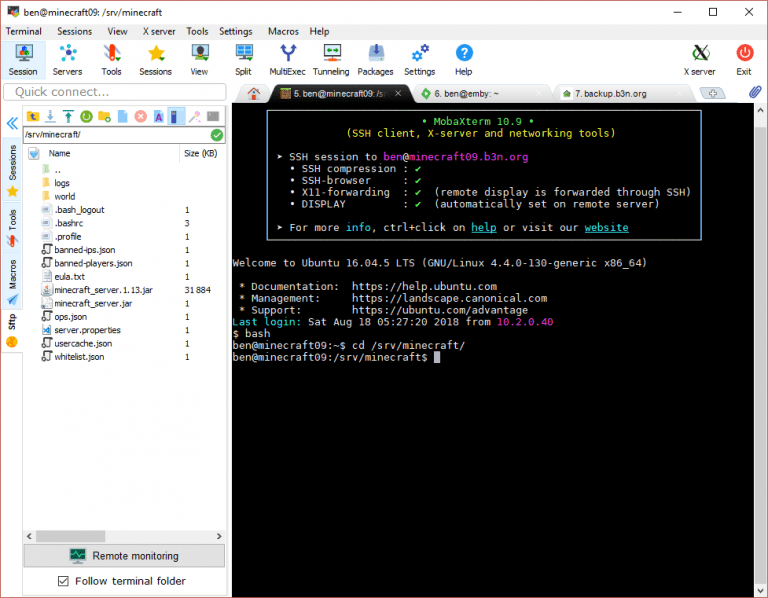Click the Remote monitoring button
Screen dimensions: 768x598
pos(124,556)
